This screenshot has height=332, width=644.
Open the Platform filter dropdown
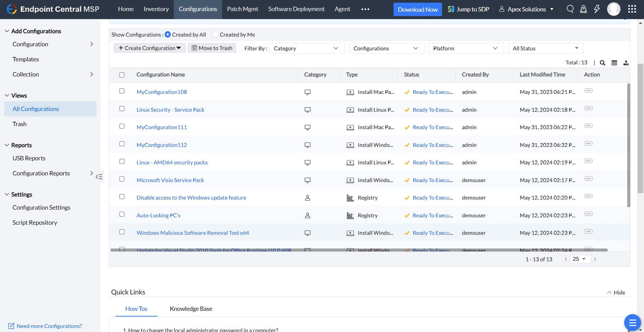coord(466,48)
